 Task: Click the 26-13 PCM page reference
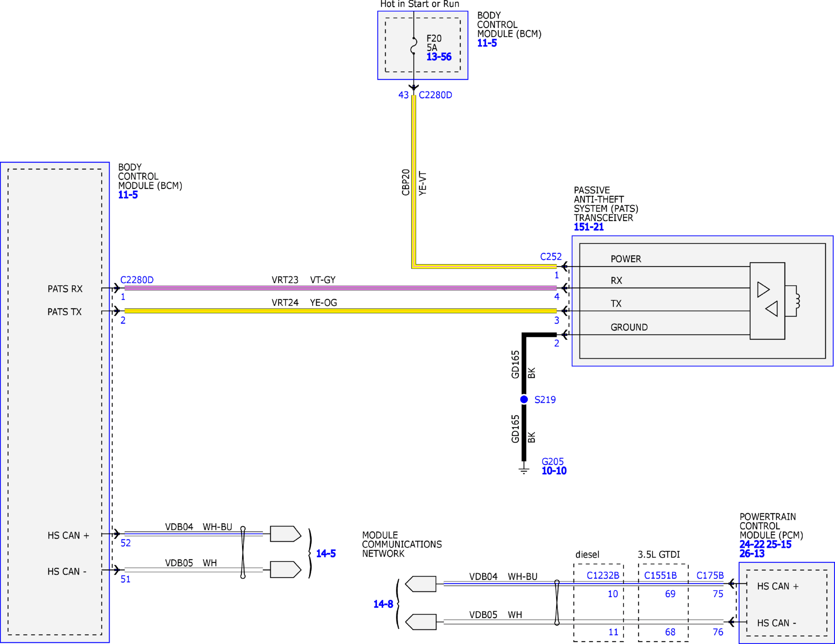[x=751, y=554]
